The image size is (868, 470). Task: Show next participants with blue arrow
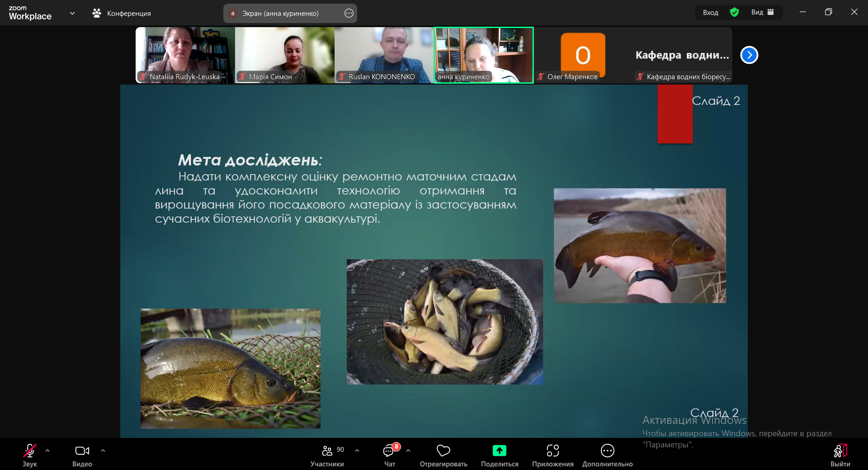click(749, 55)
